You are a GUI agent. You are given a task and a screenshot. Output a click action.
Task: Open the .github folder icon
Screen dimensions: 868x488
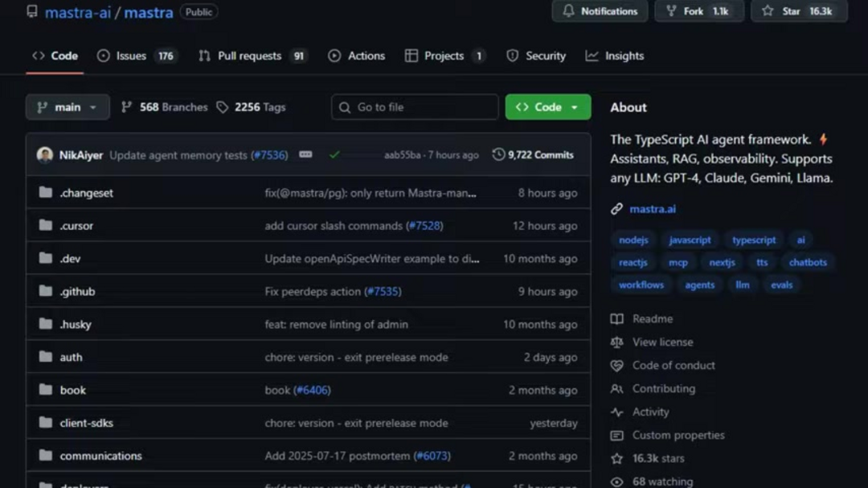[46, 291]
